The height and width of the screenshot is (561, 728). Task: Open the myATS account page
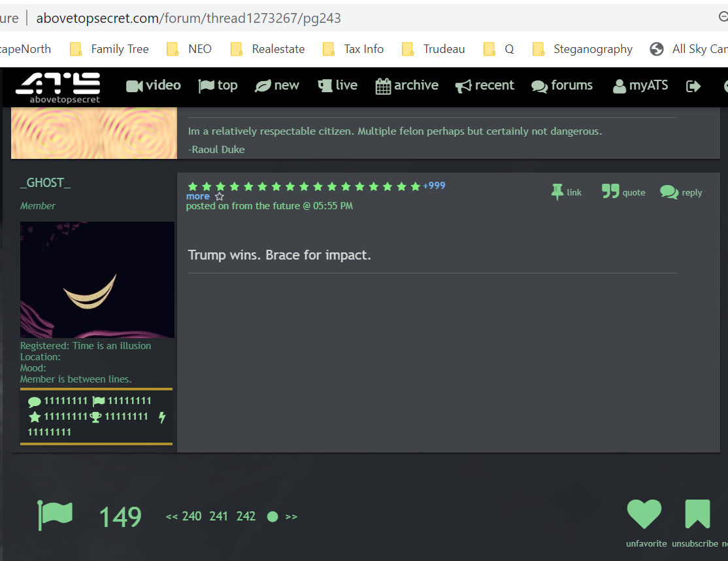pos(640,86)
